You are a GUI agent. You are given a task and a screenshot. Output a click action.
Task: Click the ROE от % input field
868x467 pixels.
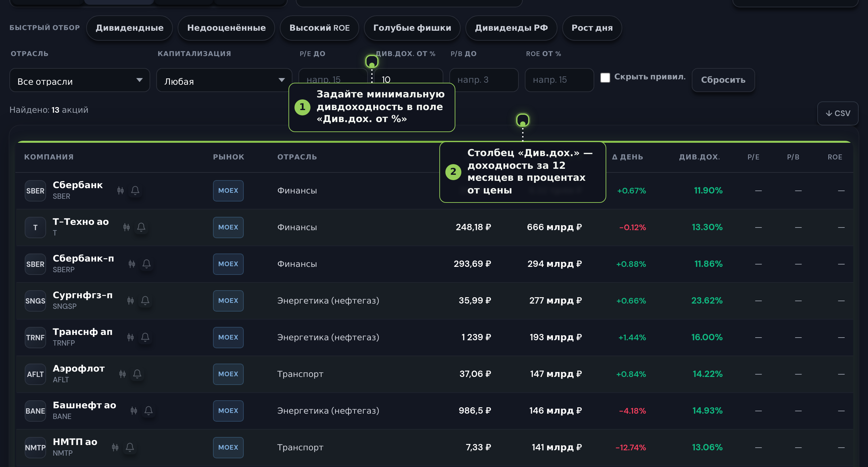coord(559,80)
